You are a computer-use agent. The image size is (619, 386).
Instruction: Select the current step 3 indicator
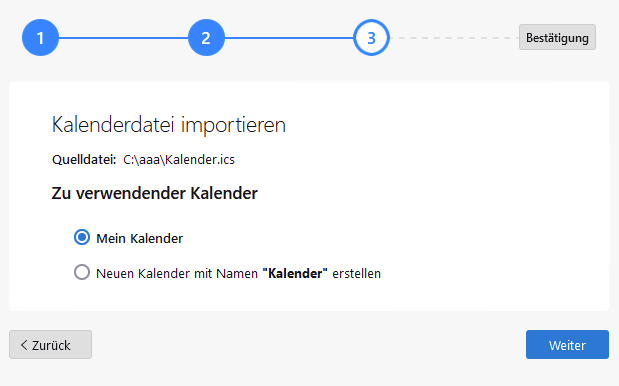click(371, 38)
